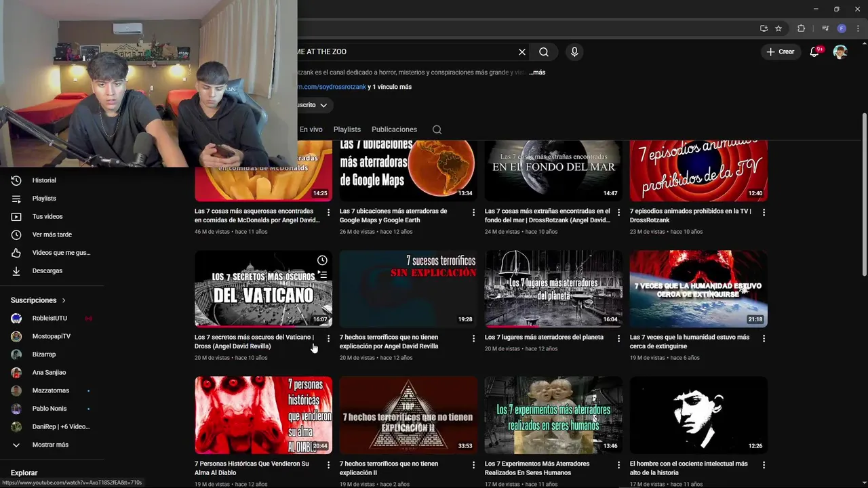868x488 pixels.
Task: Open the browser extensions puzzle icon
Action: 801,28
